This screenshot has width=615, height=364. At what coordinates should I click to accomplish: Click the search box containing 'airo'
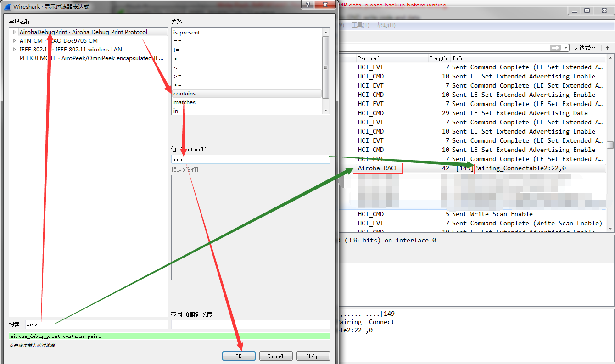96,325
